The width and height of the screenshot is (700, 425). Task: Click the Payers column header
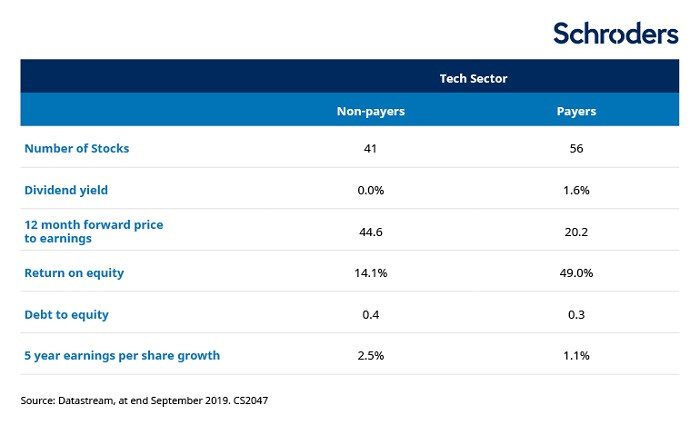576,111
